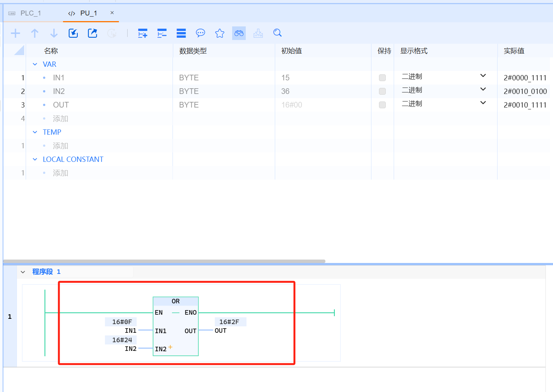Click the expand all rows icon

click(143, 33)
